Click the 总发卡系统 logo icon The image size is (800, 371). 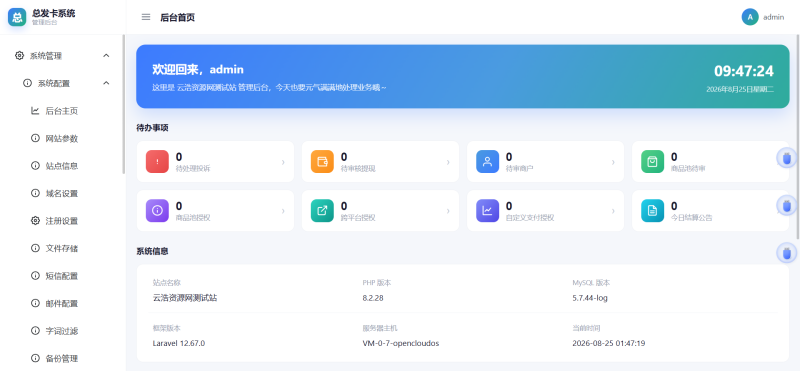click(x=17, y=17)
